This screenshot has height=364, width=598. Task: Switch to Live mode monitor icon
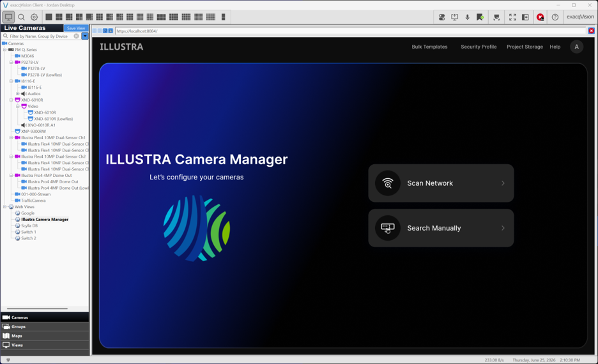[x=8, y=17]
